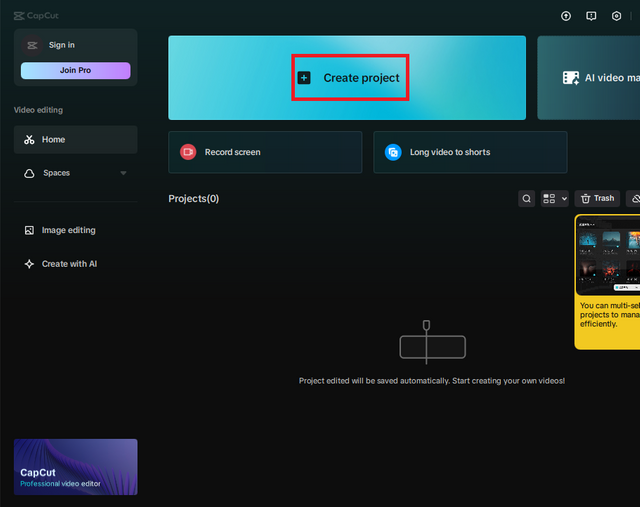Click the CapCut Professional video editor banner
This screenshot has width=640, height=507.
76,467
